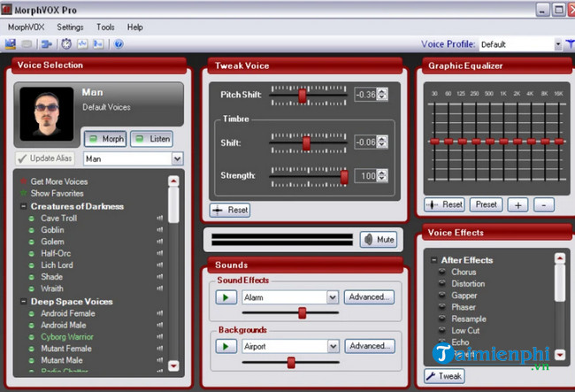Click the Tweak button under Voice Effects

click(x=444, y=376)
